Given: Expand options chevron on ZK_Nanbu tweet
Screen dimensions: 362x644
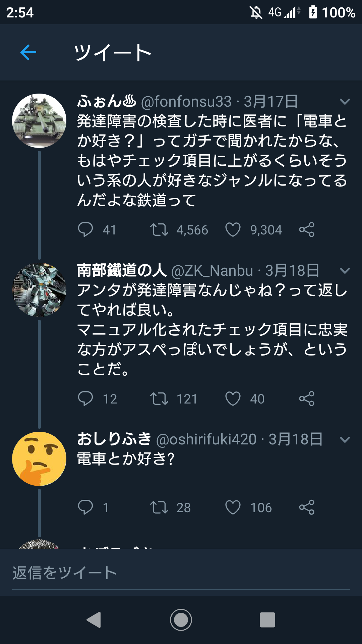Looking at the screenshot, I should point(345,270).
